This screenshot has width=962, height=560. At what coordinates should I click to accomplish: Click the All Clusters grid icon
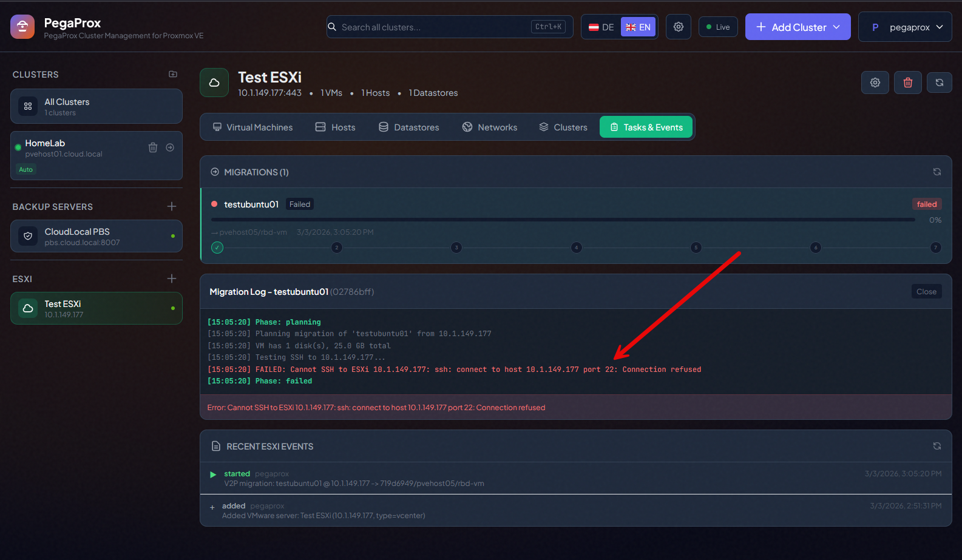[28, 106]
